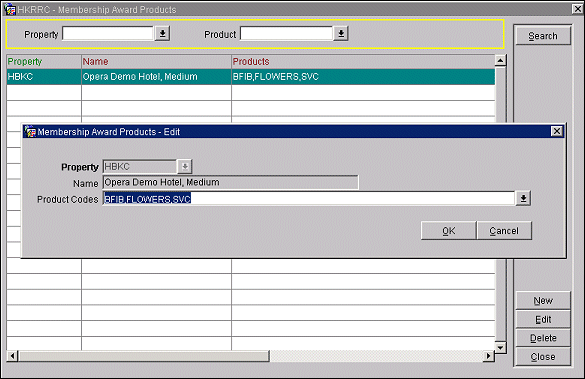The width and height of the screenshot is (585, 379).
Task: Click the horizontal scrollbar right arrow
Action: (x=488, y=356)
